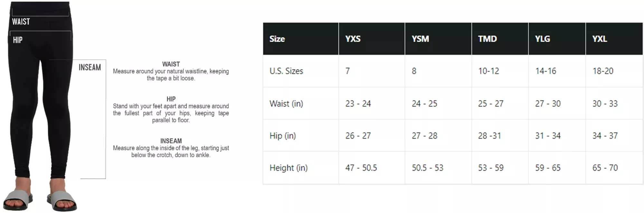Click the 65 - 70 height cell
Screen dimensions: 644x213
tap(605, 168)
